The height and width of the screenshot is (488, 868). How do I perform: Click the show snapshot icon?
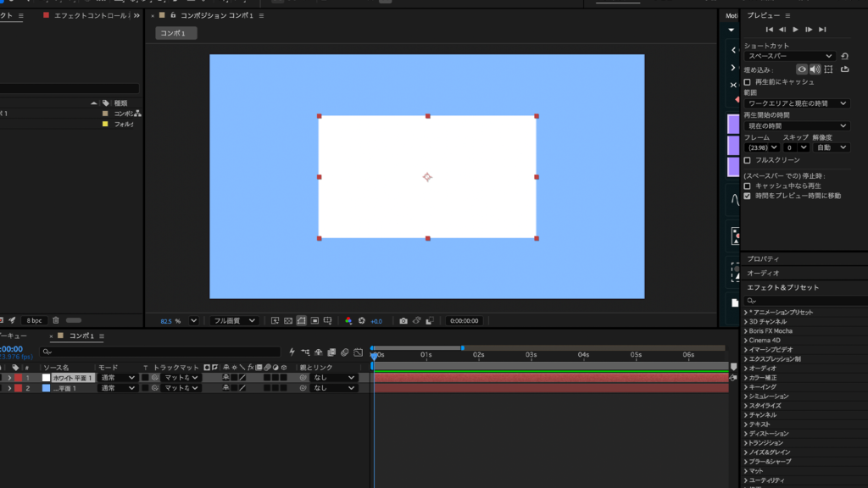(416, 321)
